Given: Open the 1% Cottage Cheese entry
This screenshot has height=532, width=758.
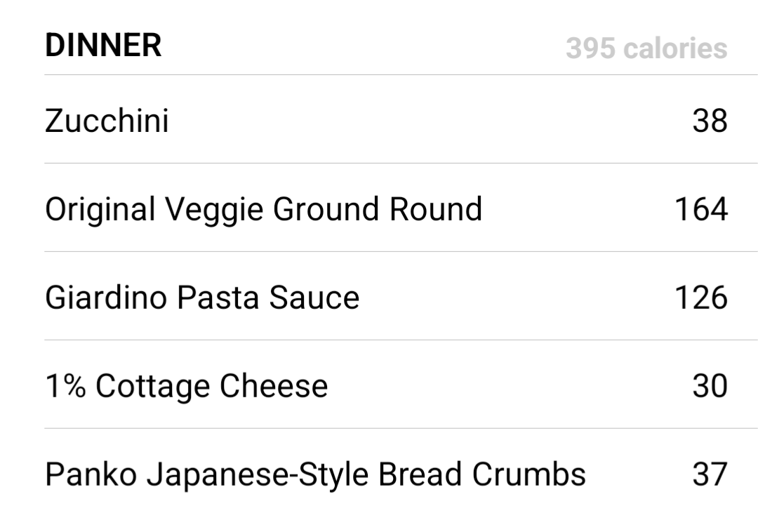Looking at the screenshot, I should (401, 385).
